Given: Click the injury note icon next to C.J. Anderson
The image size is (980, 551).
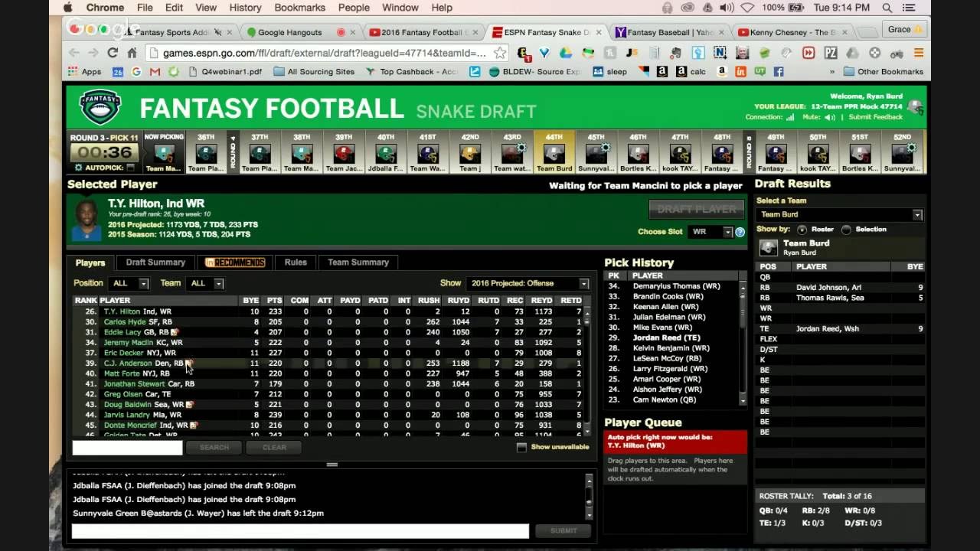Looking at the screenshot, I should (188, 363).
